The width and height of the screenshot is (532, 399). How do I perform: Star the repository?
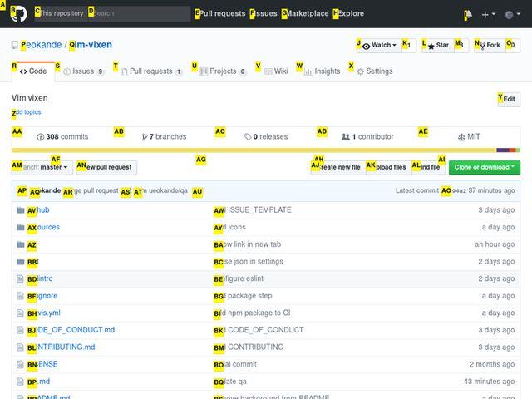[x=438, y=46]
